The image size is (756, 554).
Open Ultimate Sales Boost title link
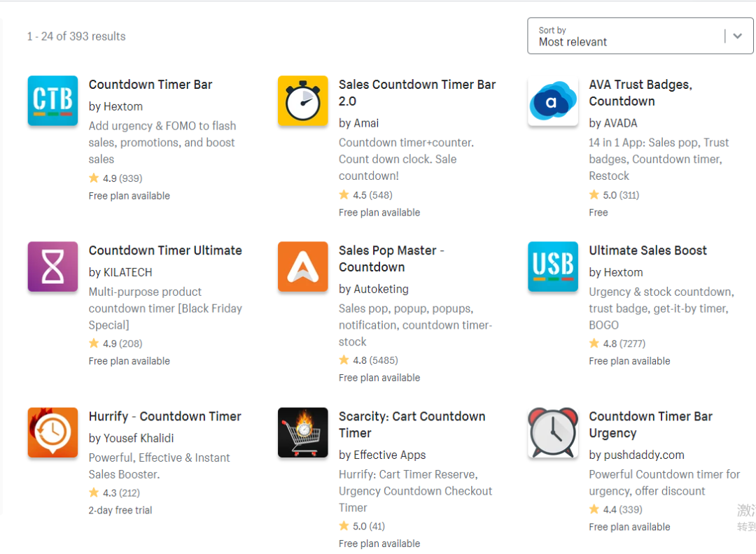click(647, 250)
